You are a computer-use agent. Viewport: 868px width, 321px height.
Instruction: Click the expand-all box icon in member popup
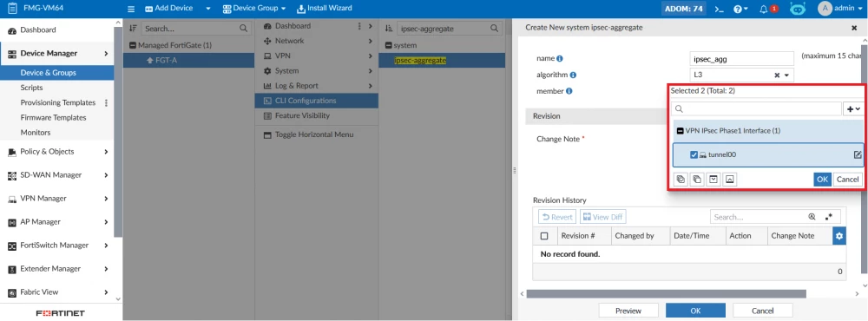pos(713,179)
